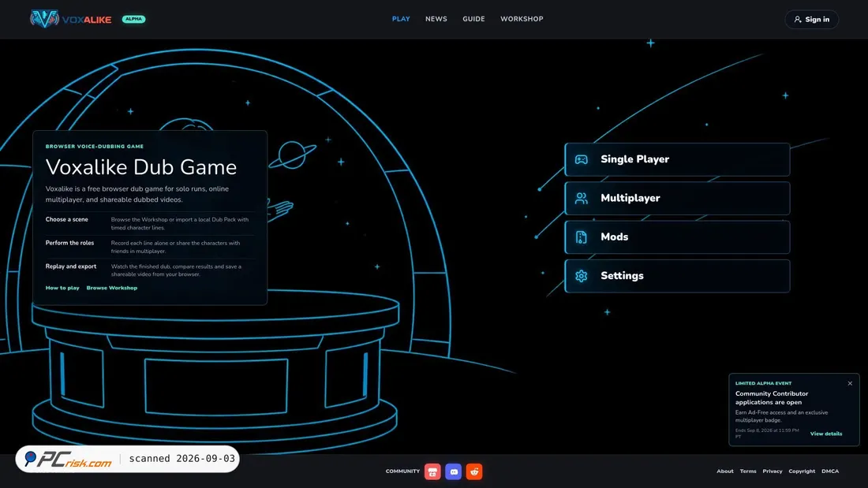The width and height of the screenshot is (868, 488).
Task: Click the Ends Sep 8, 2026 deadline text
Action: (767, 434)
